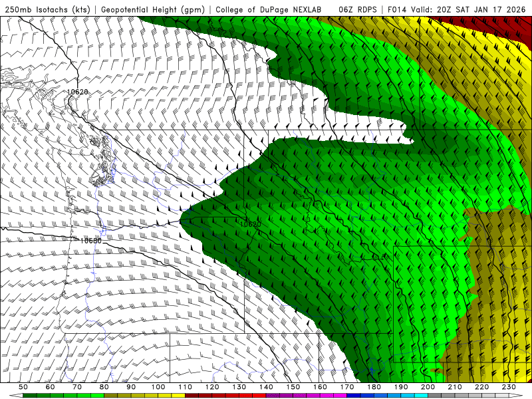Pick the dark gray swatch starting at 200
The height and width of the screenshot is (399, 532).
click(435, 396)
